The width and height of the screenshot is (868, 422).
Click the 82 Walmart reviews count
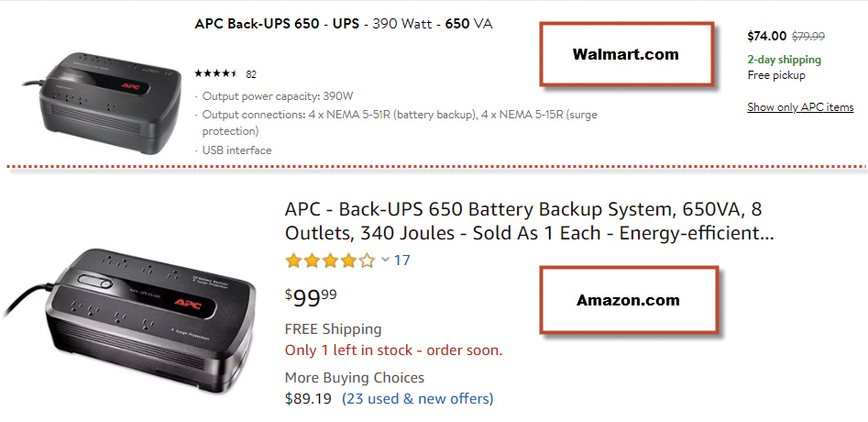251,74
